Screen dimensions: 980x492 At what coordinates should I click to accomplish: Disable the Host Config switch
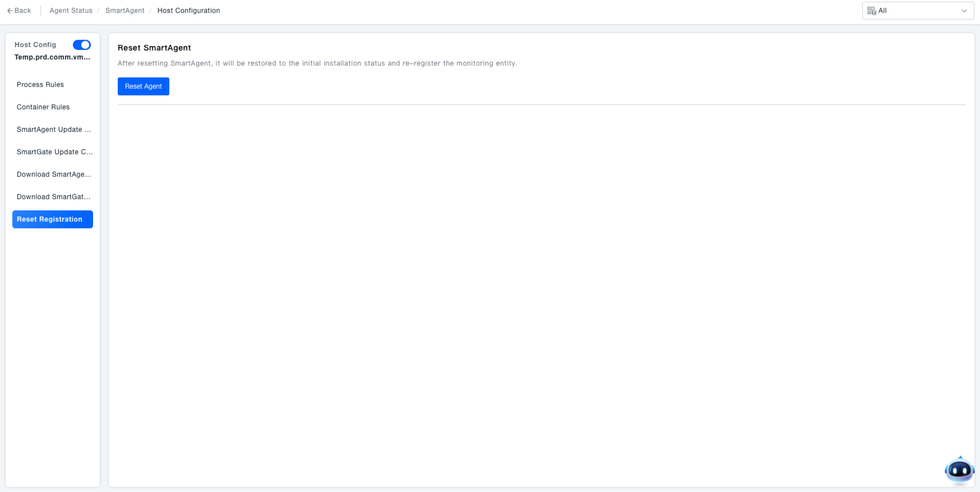point(82,45)
